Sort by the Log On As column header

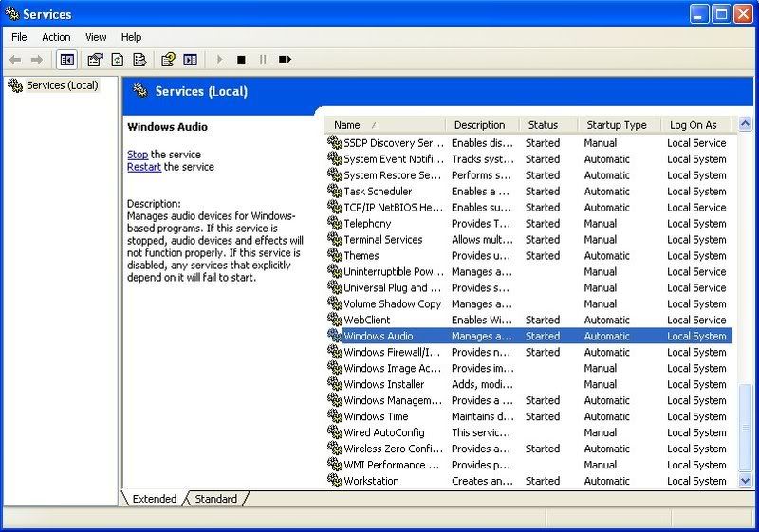point(696,125)
